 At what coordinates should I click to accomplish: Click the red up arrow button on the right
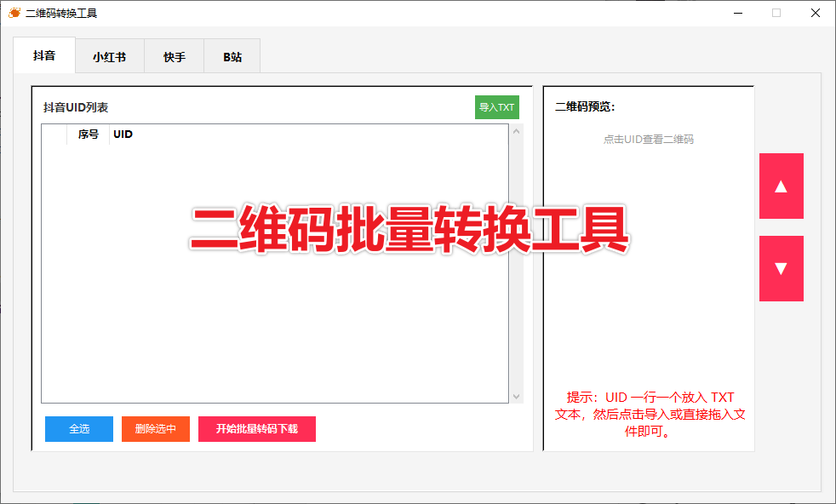pyautogui.click(x=781, y=186)
